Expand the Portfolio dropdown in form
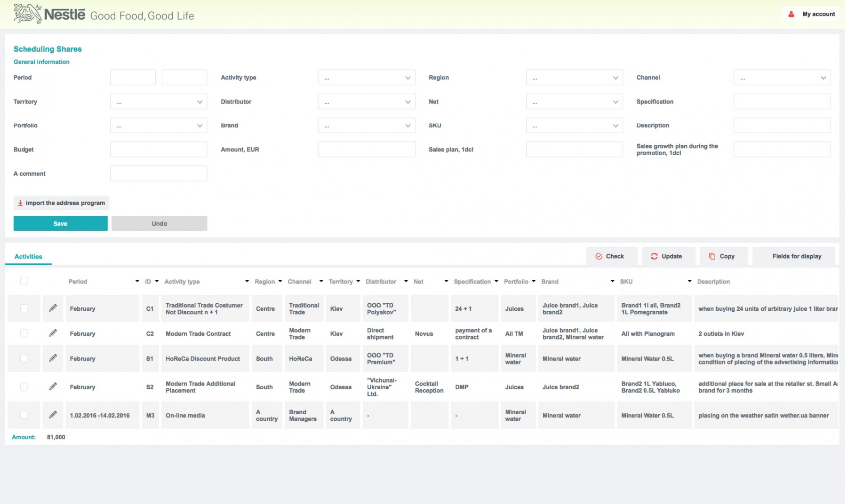 [159, 126]
